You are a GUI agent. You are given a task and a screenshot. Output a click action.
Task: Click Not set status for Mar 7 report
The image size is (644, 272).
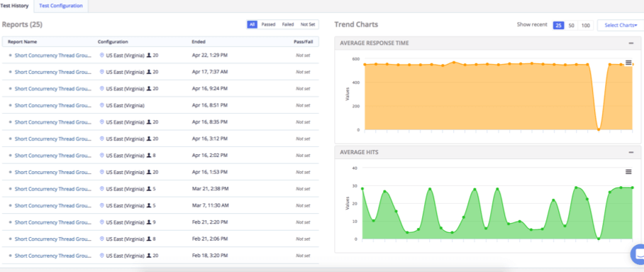[x=303, y=205]
